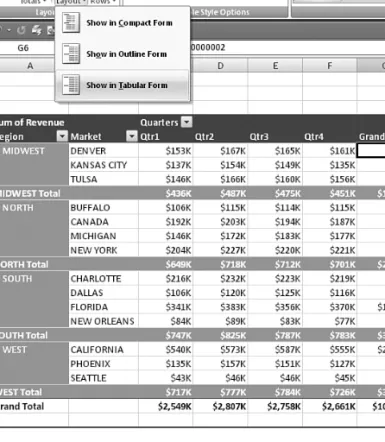Select the CHARLOTTE market cell
This screenshot has width=385, height=442.
pyautogui.click(x=103, y=279)
